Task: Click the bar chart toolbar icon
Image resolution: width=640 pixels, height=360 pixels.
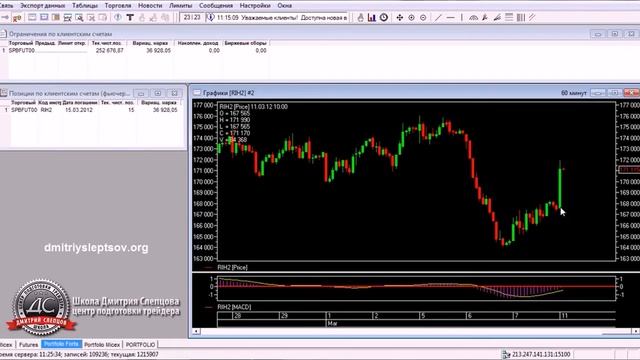Action: 372,18
